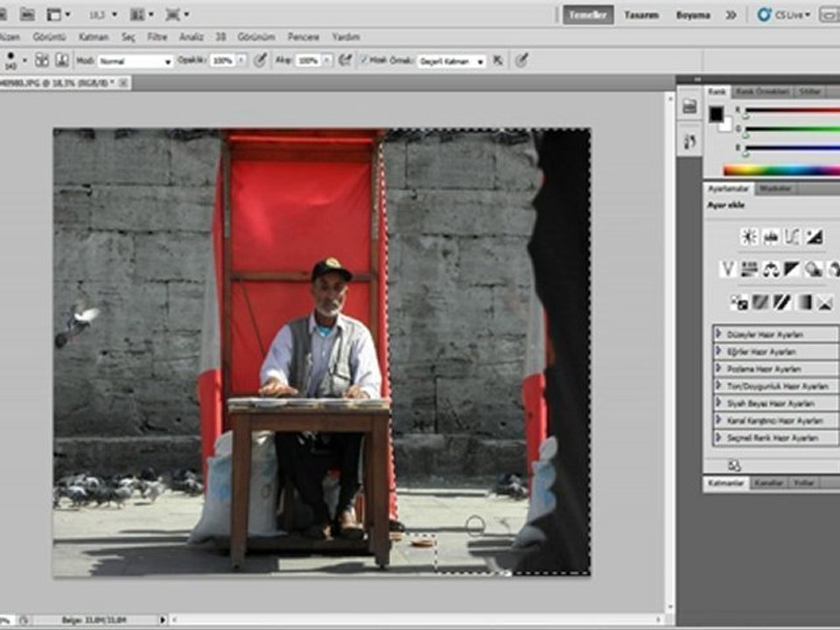840x630 pixels.
Task: Open the view extras dropdown in application bar
Action: [x=59, y=15]
